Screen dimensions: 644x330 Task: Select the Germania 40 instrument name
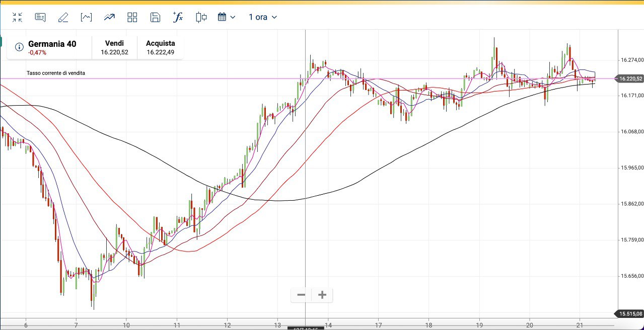(52, 44)
